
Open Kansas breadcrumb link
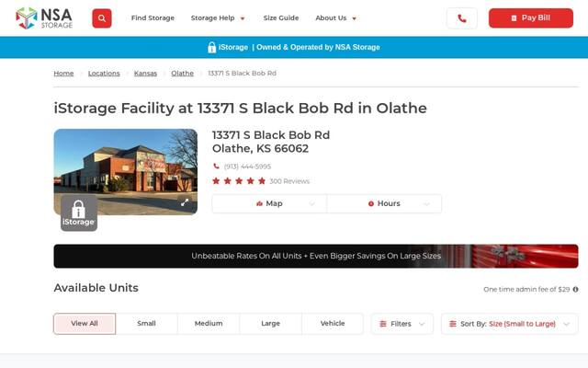(x=145, y=74)
